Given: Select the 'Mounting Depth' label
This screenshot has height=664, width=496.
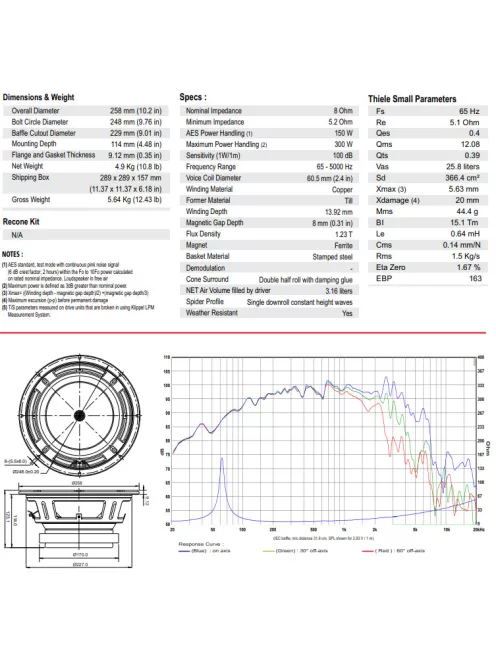Looking at the screenshot, I should point(33,144).
